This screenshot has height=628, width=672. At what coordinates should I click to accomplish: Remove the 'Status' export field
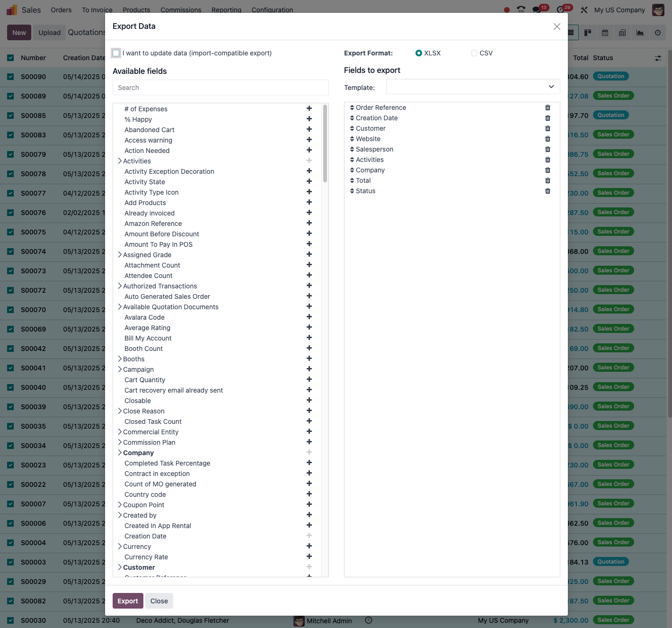pos(548,191)
